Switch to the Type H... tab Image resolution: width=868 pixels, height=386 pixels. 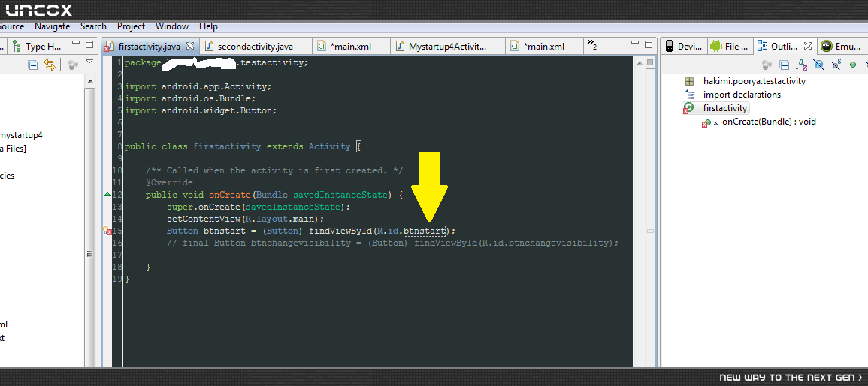(x=38, y=47)
